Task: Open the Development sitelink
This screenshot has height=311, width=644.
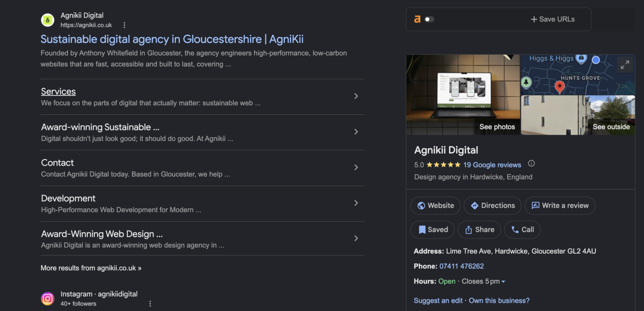Action: [68, 198]
